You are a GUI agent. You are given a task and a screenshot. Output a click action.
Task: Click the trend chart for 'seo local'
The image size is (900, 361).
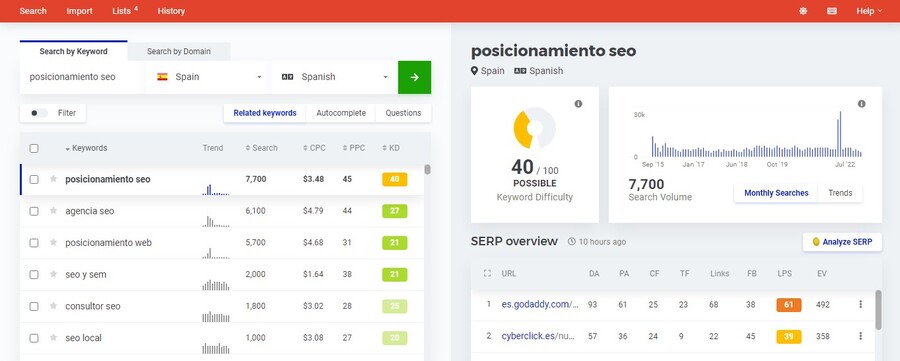pyautogui.click(x=216, y=348)
